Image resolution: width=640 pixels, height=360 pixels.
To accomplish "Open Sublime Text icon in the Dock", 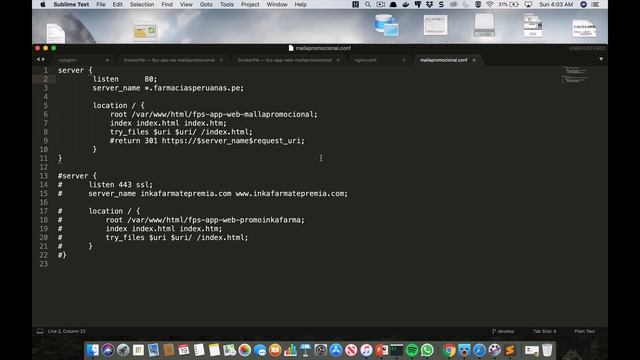I will [510, 350].
